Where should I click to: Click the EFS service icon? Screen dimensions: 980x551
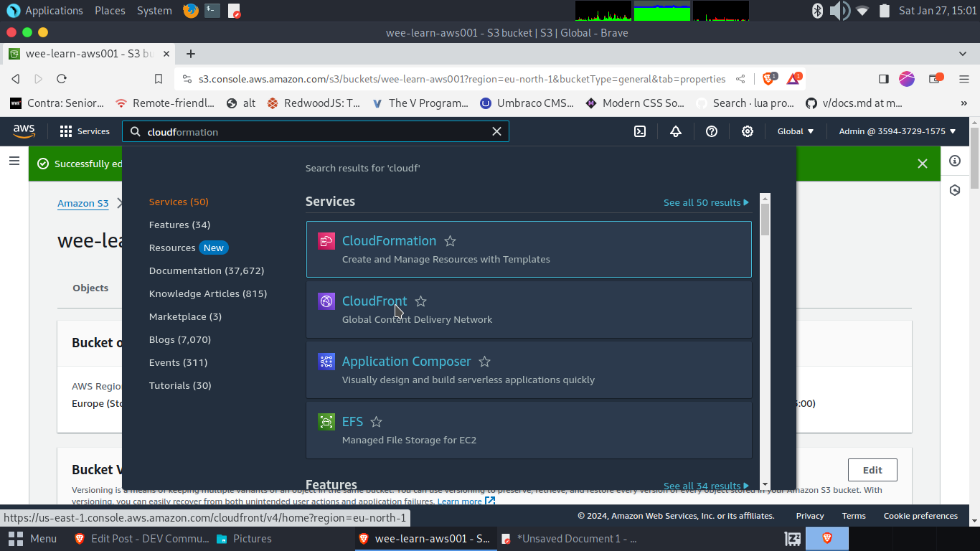click(x=326, y=422)
